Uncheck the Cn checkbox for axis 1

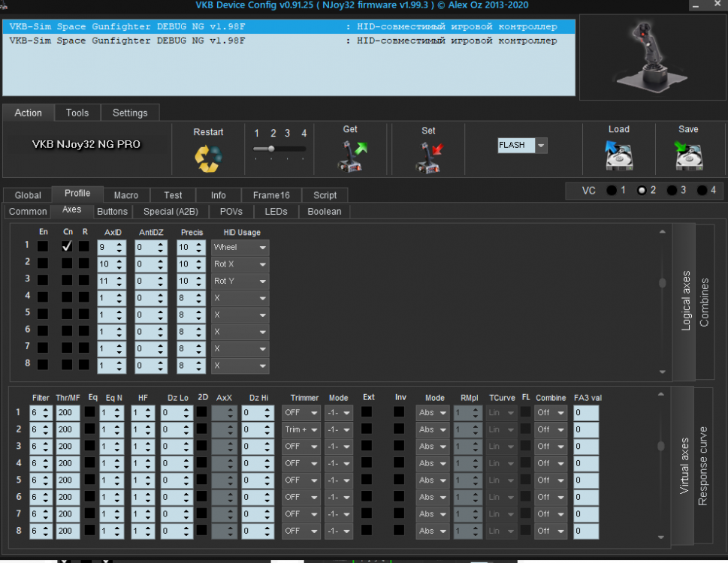(68, 246)
